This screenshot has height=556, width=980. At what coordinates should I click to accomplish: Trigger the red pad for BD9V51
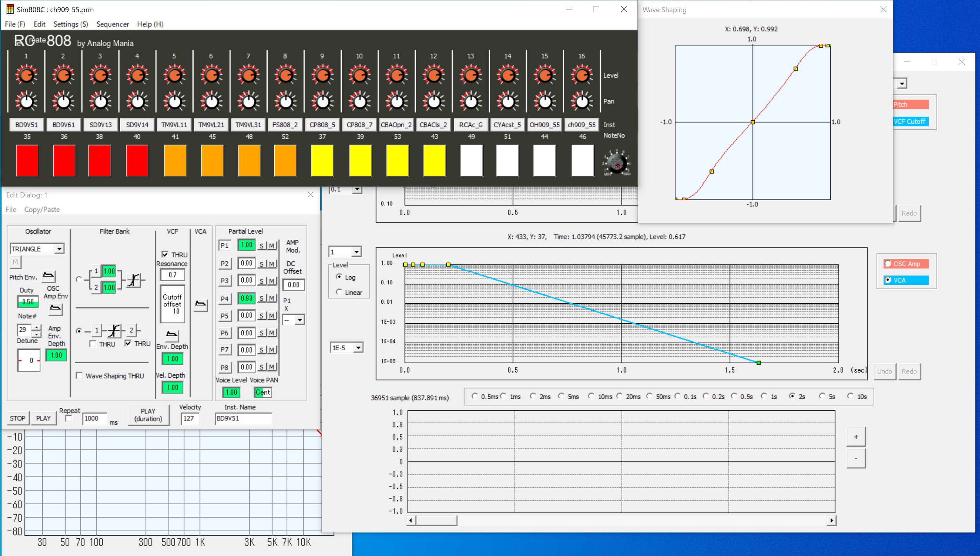[27, 161]
